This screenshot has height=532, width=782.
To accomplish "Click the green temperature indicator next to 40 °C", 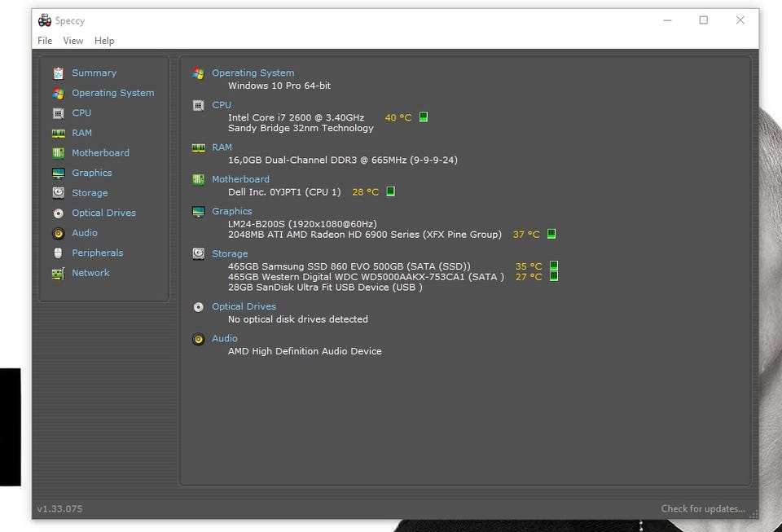I will tap(424, 117).
